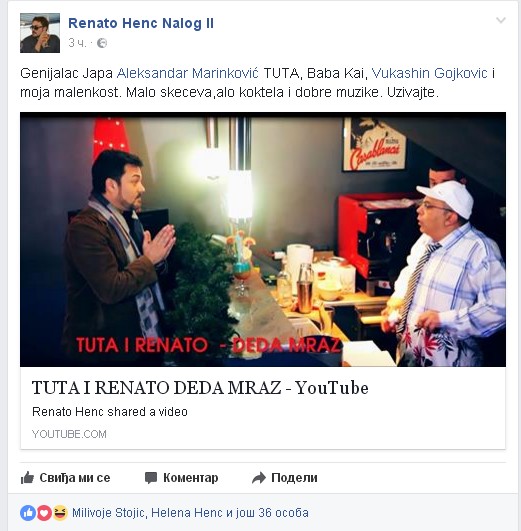Click the thumbs-up icon beside Свиђа ми се

coord(27,478)
